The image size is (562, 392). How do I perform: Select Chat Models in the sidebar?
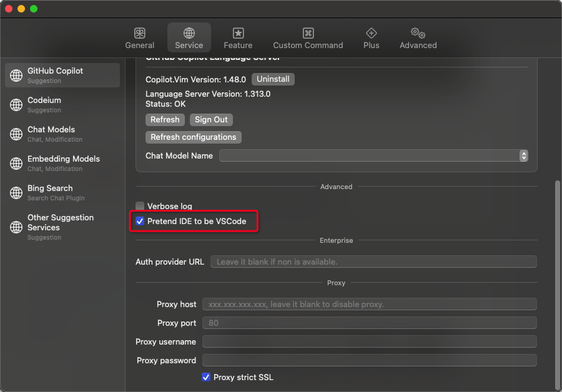click(x=62, y=134)
